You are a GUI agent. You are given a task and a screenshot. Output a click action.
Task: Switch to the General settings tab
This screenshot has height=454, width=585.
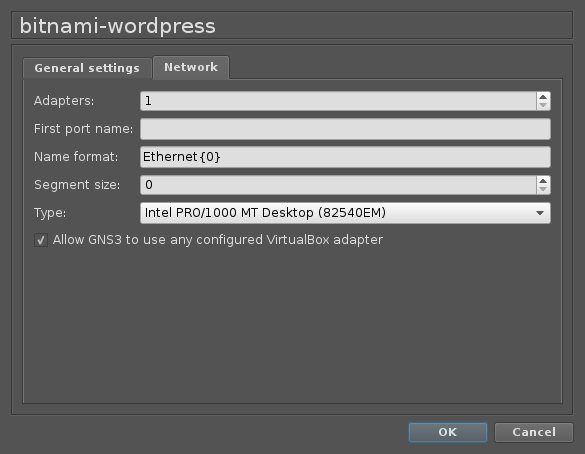(x=87, y=68)
